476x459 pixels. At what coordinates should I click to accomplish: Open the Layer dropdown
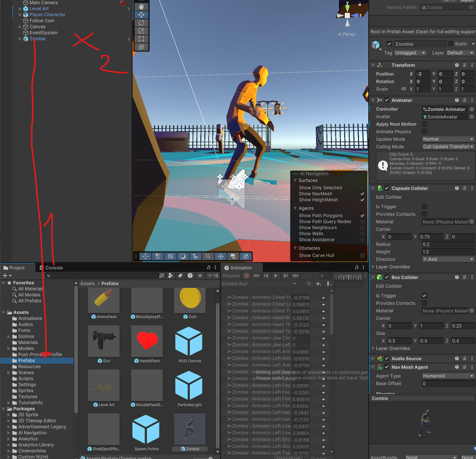460,53
